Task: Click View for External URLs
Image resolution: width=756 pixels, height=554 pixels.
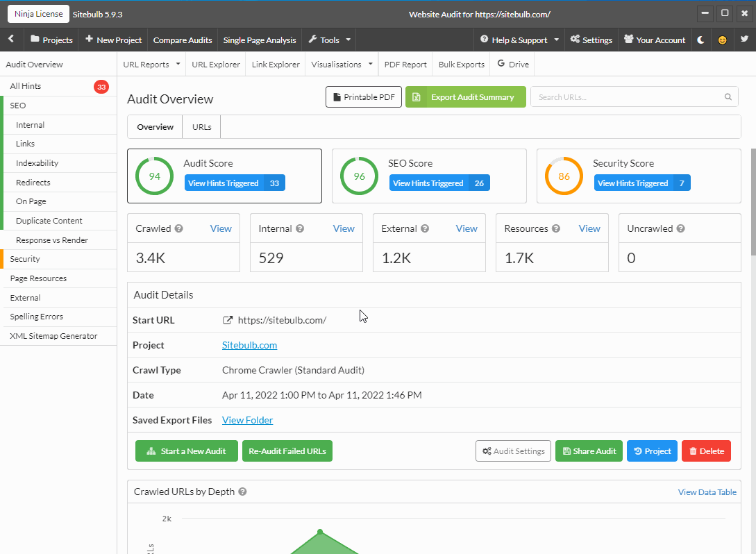Action: tap(467, 228)
